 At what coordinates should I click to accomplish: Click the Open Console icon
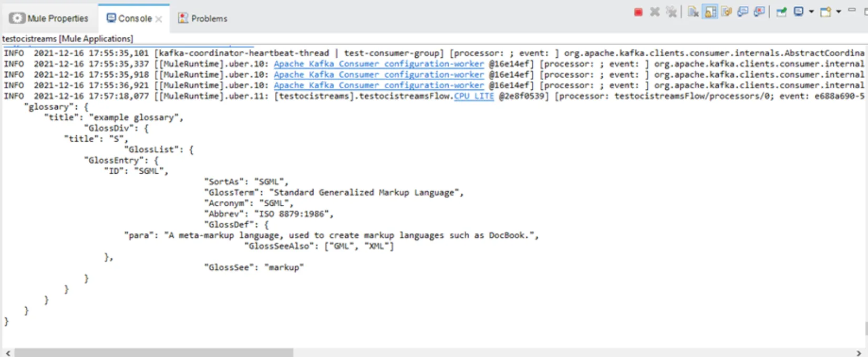pos(825,12)
